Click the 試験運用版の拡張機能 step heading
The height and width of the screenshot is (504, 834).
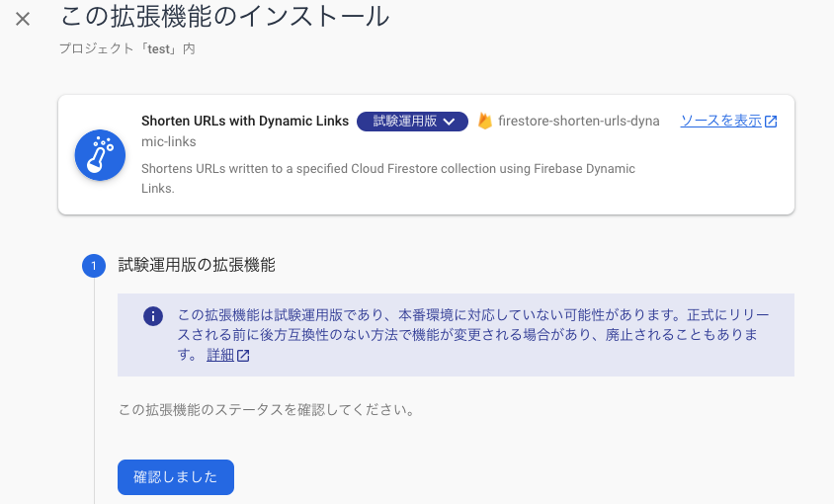click(x=197, y=265)
